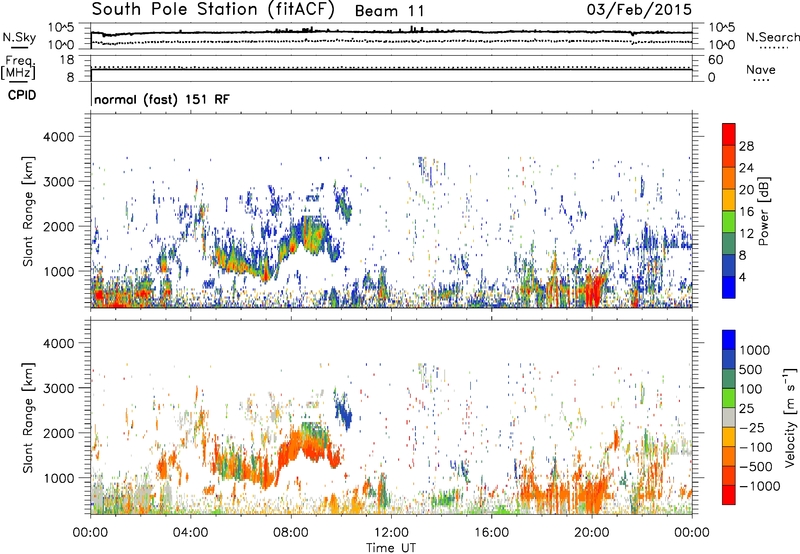
Task: Click the 04:00 time axis label
Action: click(191, 533)
